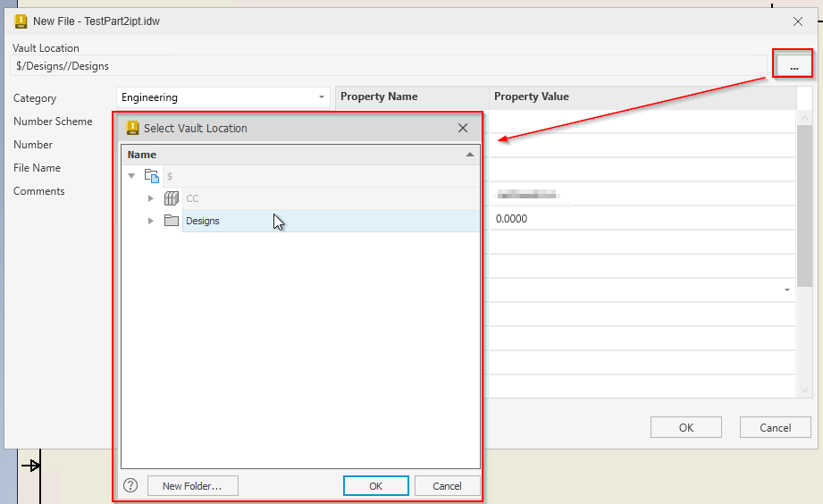Close the Select Vault Location dialog

pos(462,128)
